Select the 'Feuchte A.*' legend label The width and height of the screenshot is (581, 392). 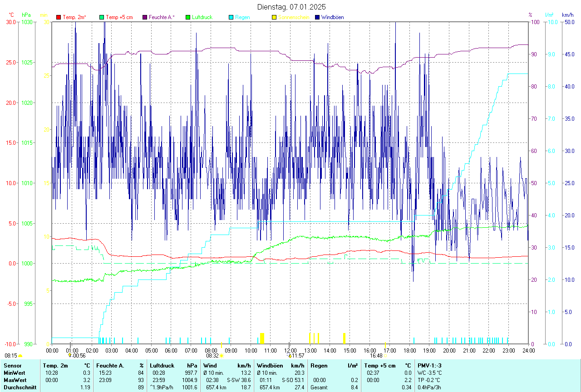coord(162,17)
